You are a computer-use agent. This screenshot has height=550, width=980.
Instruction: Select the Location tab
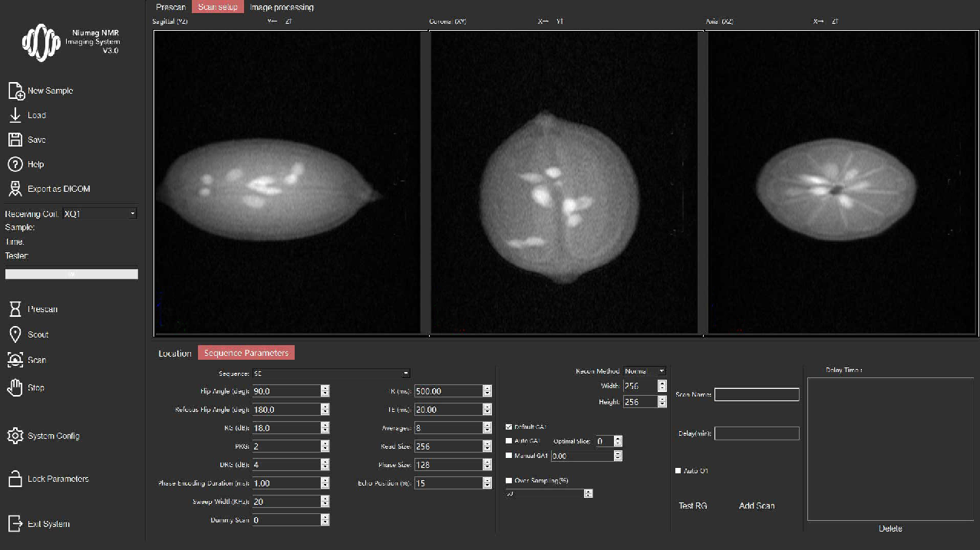tap(175, 353)
